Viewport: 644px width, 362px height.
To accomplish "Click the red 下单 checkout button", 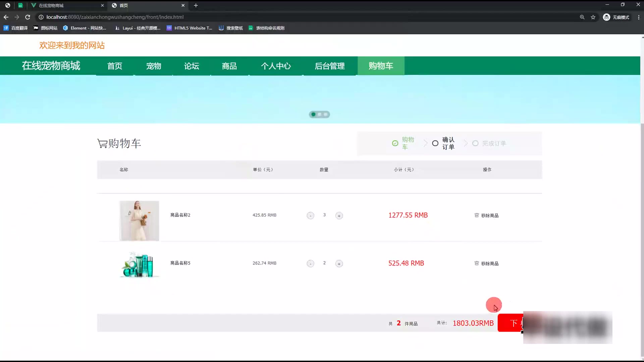I will pyautogui.click(x=511, y=323).
